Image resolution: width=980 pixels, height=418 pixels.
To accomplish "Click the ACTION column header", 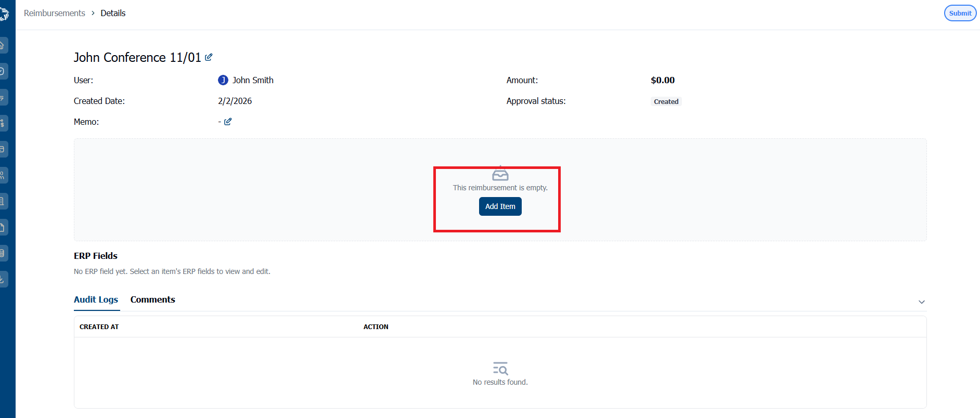I will click(x=376, y=327).
